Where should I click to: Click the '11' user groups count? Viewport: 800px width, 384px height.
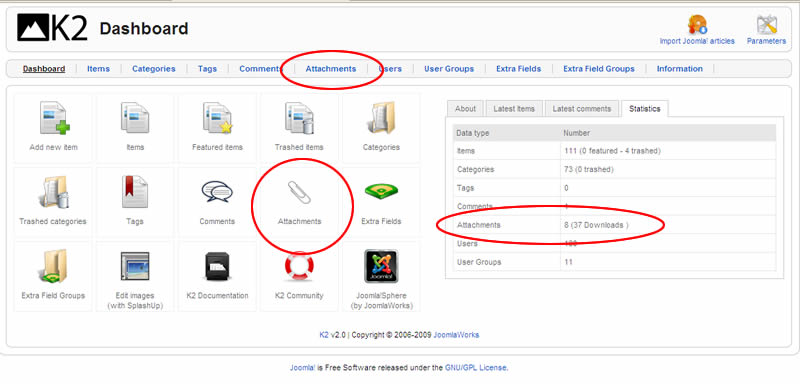coord(568,262)
